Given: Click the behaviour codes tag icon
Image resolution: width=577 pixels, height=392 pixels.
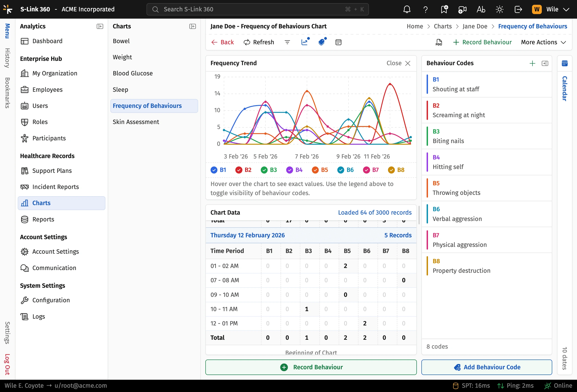Looking at the screenshot, I should (322, 42).
